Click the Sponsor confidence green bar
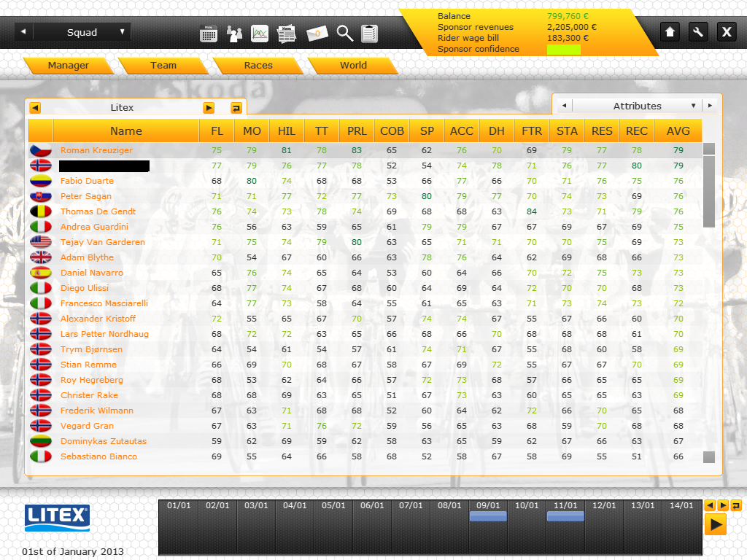 (563, 50)
